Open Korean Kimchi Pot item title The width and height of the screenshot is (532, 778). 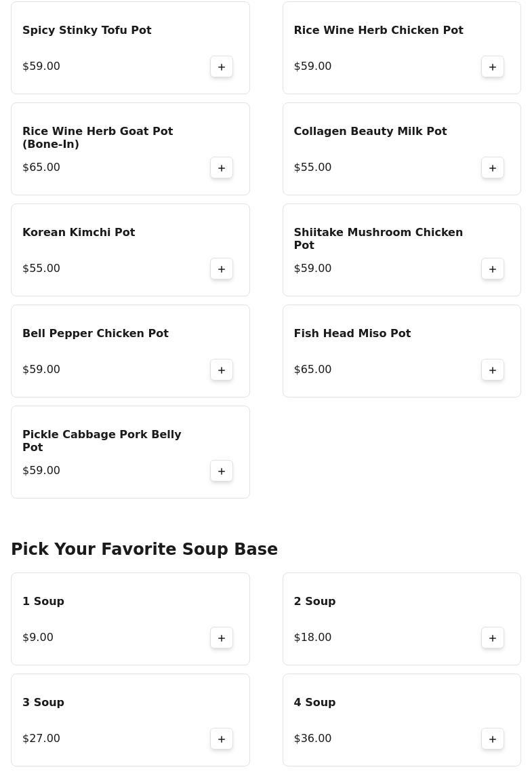(79, 233)
